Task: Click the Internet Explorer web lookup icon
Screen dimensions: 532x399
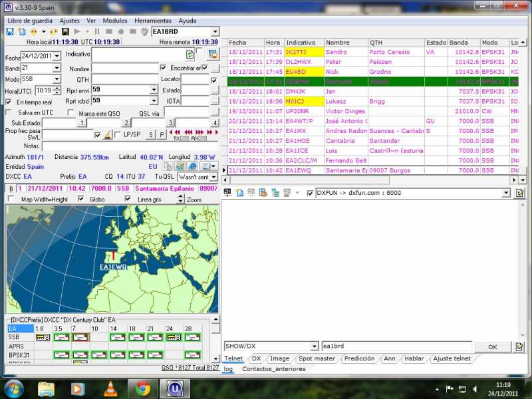Action: [x=192, y=166]
